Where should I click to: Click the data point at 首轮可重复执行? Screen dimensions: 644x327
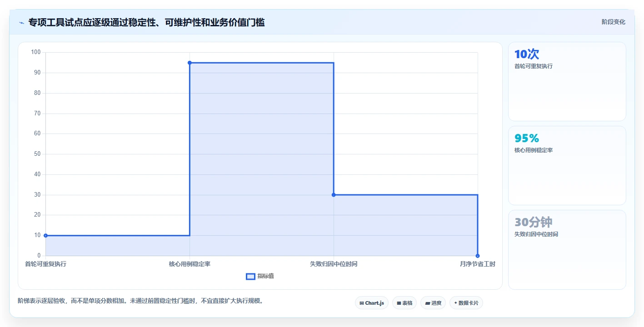point(45,235)
